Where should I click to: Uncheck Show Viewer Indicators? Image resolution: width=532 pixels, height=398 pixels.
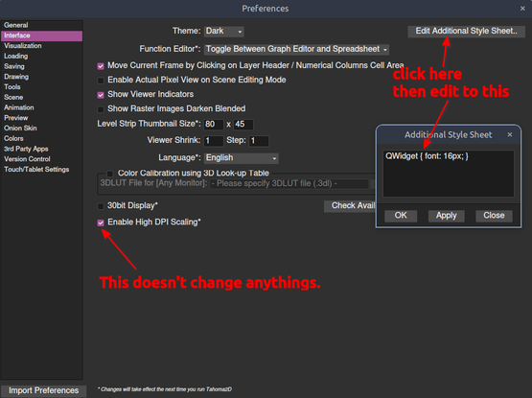(x=101, y=95)
